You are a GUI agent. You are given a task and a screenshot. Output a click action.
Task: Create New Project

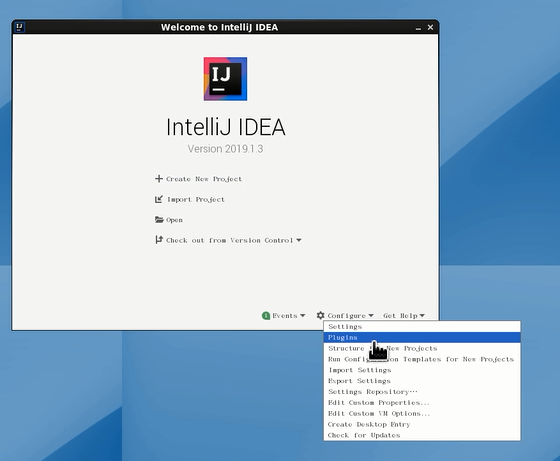point(204,179)
